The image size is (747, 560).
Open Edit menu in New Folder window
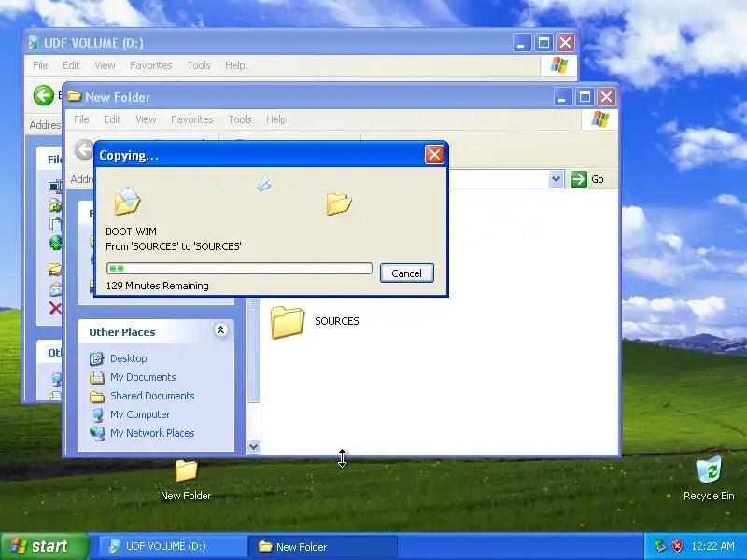click(x=112, y=119)
